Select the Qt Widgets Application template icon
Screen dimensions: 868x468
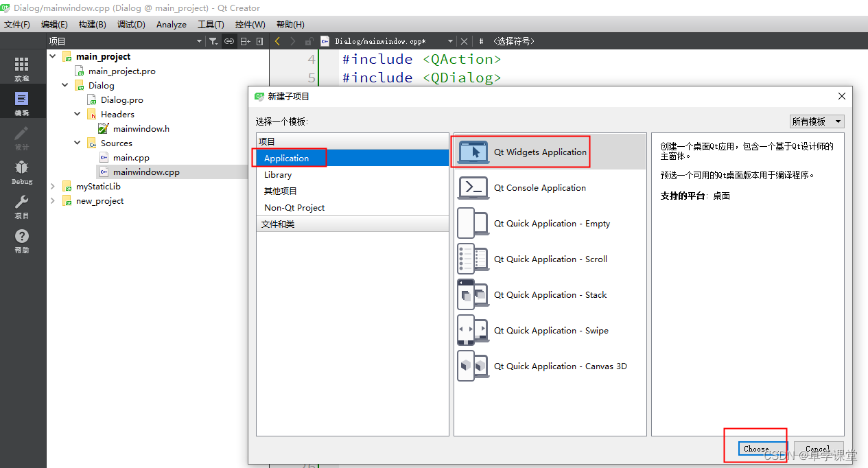473,152
